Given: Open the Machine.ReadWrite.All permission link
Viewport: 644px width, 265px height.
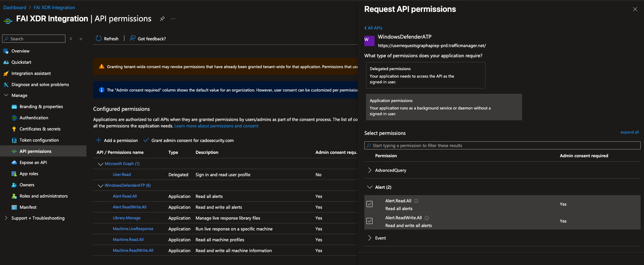Looking at the screenshot, I should pyautogui.click(x=133, y=250).
